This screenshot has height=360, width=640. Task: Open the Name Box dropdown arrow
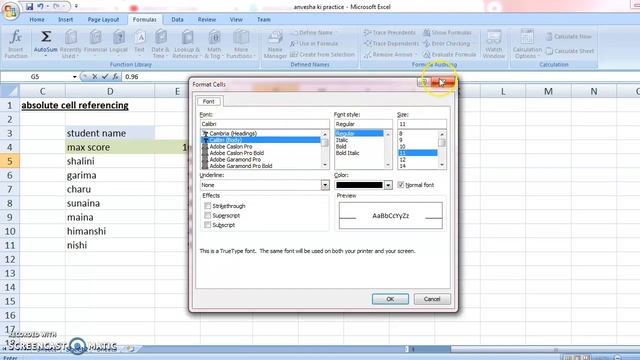(x=74, y=76)
